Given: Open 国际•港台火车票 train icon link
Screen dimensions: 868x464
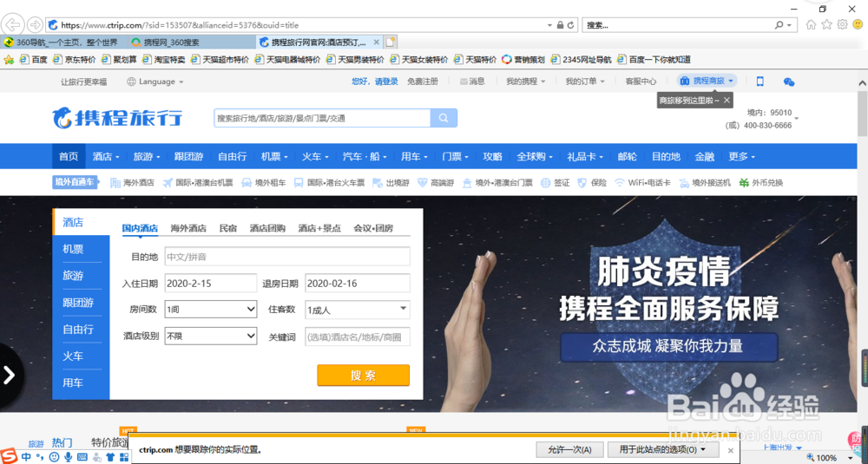Looking at the screenshot, I should [x=329, y=182].
